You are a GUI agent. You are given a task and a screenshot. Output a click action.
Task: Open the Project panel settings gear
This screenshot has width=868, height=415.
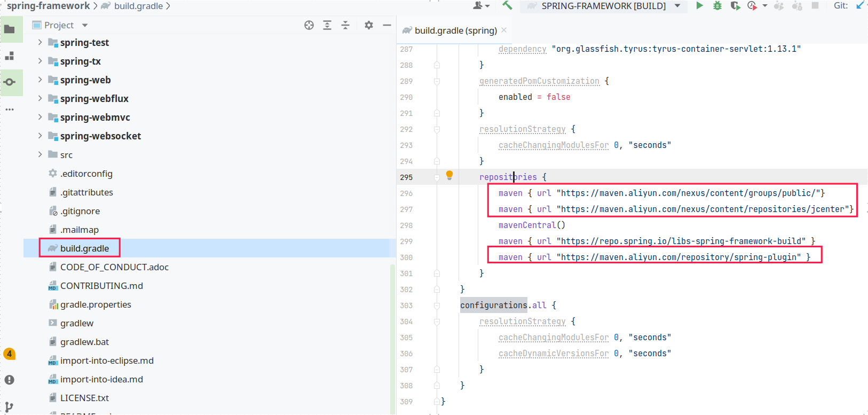369,25
